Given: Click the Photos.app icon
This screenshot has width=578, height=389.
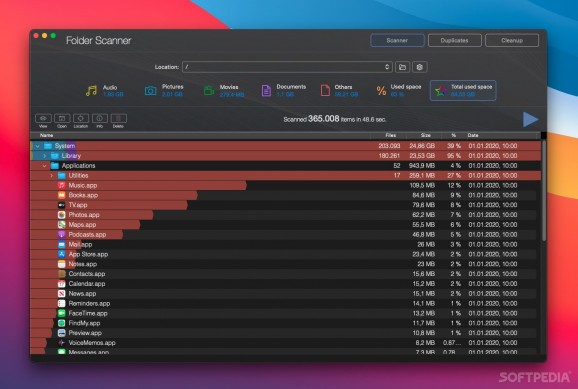Looking at the screenshot, I should (62, 215).
